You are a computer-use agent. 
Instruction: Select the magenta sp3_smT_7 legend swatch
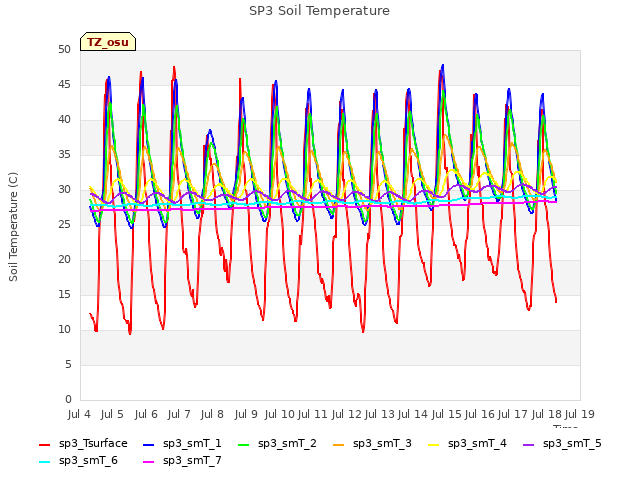tap(149, 462)
